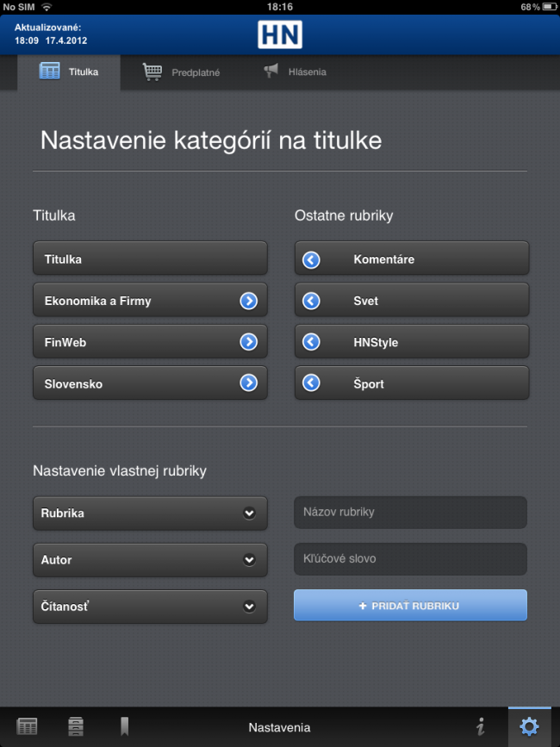
Task: Move FinWeb to other sections with arrow
Action: [x=249, y=341]
